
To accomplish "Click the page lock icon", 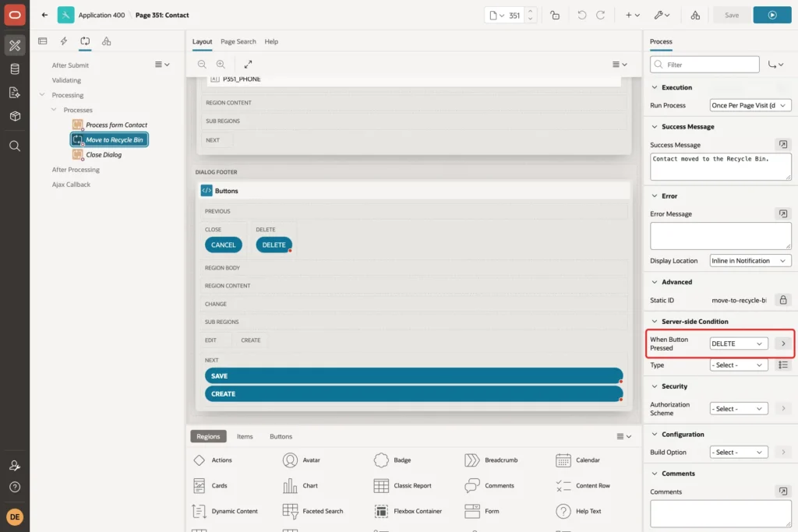I will coord(555,16).
